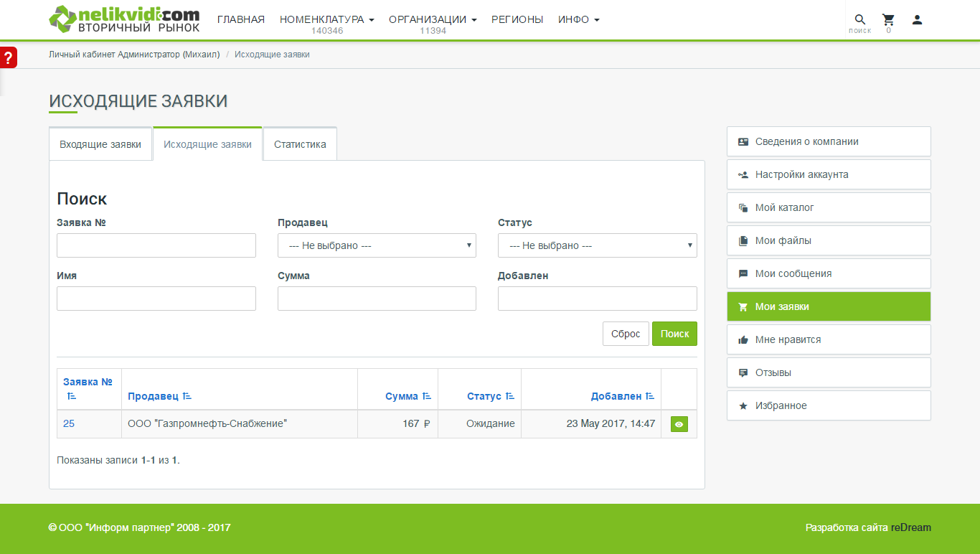Sort table by Продавец column
The width and height of the screenshot is (980, 554).
coord(159,396)
